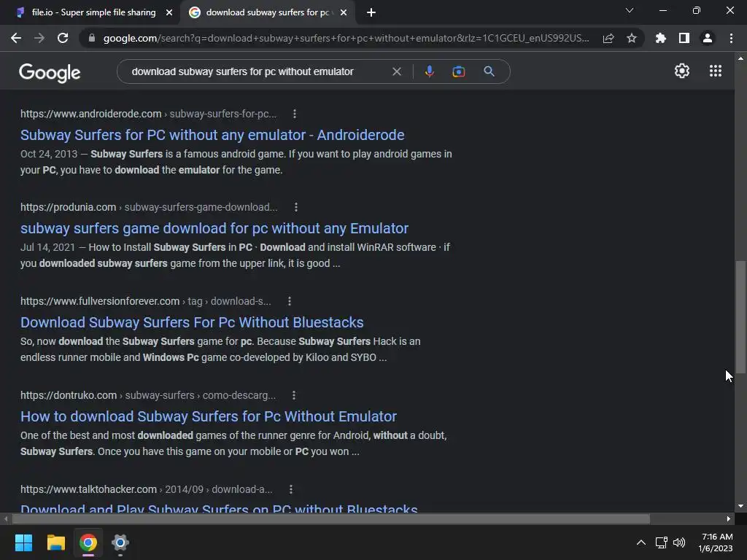Open Download Subway Surfers Without Bluestacks link
This screenshot has height=560, width=747.
pos(192,322)
